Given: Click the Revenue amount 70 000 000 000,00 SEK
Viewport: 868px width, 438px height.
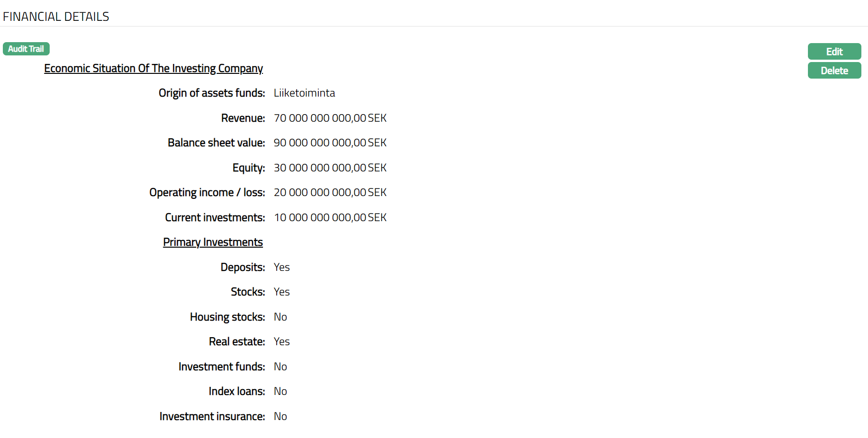Looking at the screenshot, I should pos(330,118).
